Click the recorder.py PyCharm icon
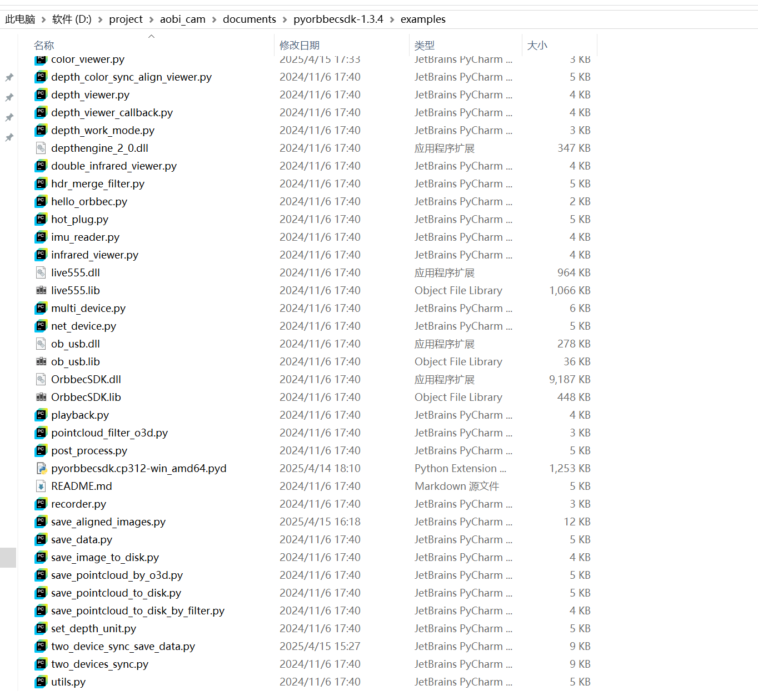Screen dimensions: 758x700 coord(41,504)
